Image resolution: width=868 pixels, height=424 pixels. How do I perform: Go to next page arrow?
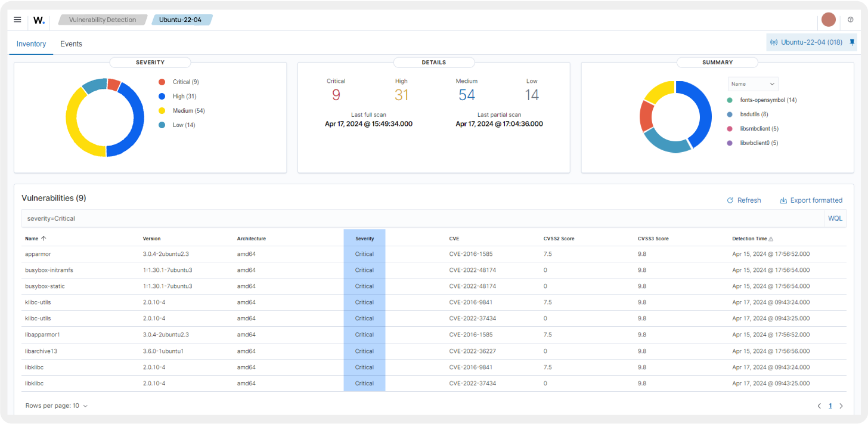pos(841,406)
